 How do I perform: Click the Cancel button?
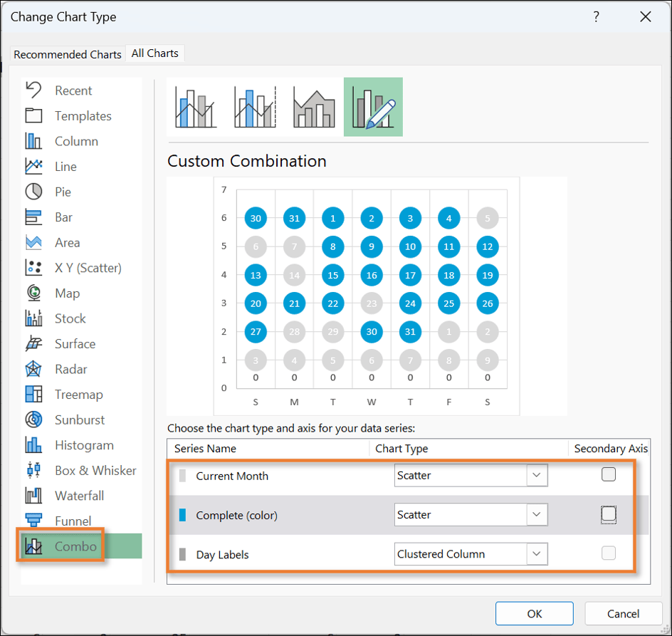pyautogui.click(x=623, y=614)
